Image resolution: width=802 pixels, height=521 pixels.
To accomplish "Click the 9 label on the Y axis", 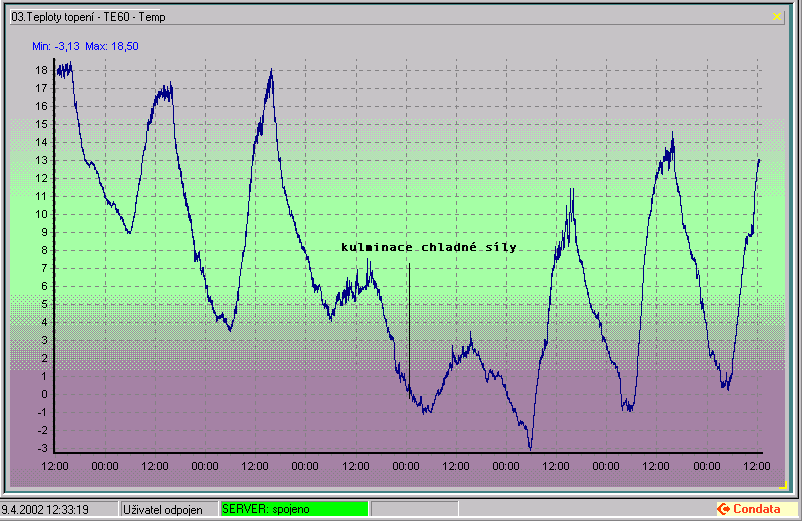I will (x=44, y=232).
